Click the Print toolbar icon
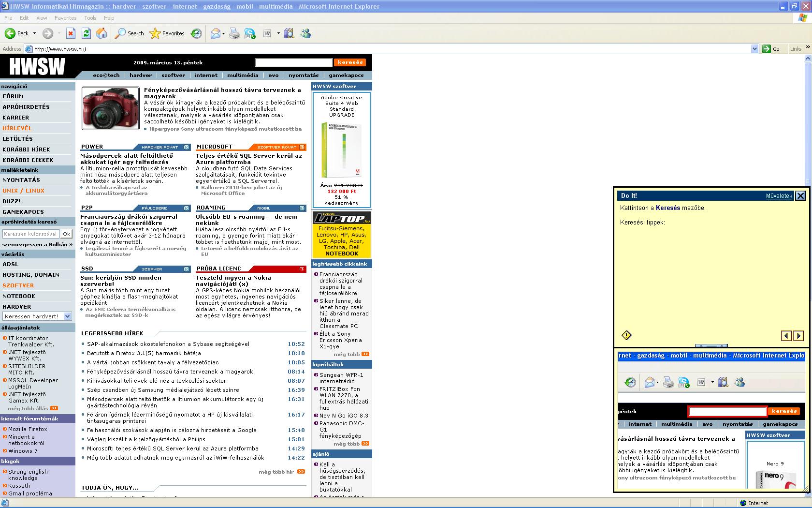The image size is (812, 508). click(x=234, y=33)
